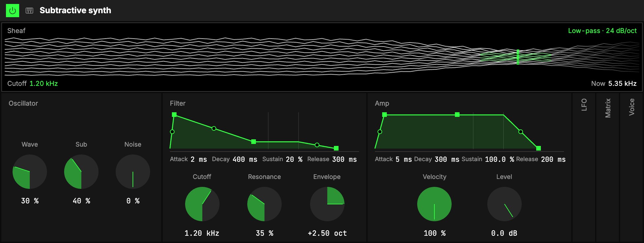This screenshot has width=644, height=243.
Task: Click the Level value "0.0 dB"
Action: (504, 233)
